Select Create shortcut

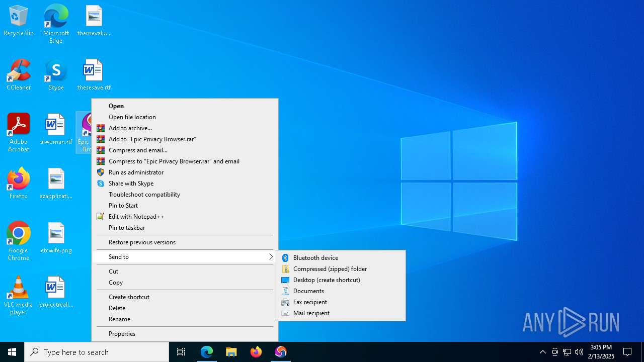pyautogui.click(x=185, y=297)
